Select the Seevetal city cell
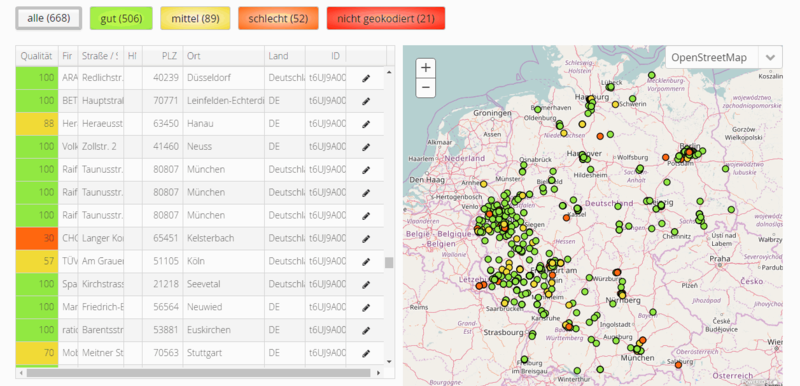 pos(224,284)
